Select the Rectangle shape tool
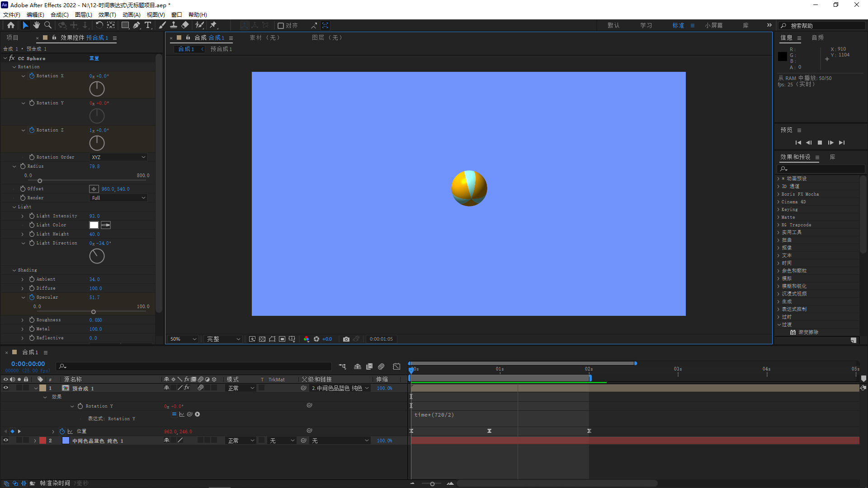 pyautogui.click(x=125, y=25)
